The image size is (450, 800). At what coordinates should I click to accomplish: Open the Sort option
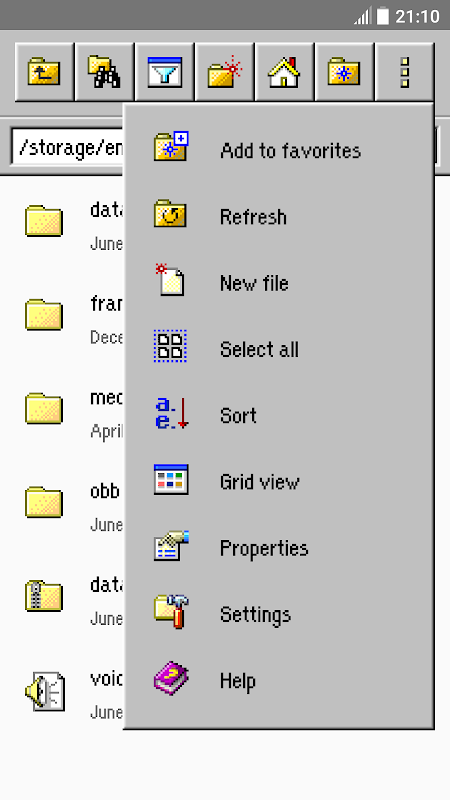point(279,416)
